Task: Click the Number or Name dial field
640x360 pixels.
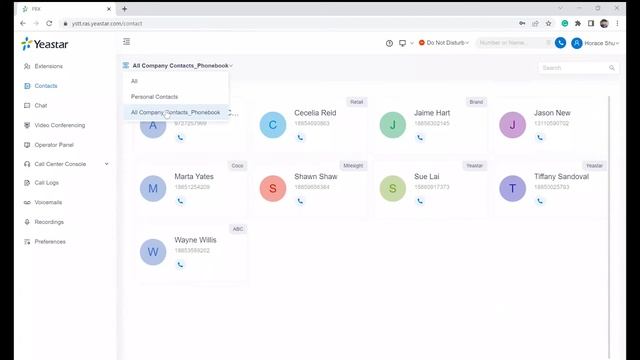Action: coord(514,42)
